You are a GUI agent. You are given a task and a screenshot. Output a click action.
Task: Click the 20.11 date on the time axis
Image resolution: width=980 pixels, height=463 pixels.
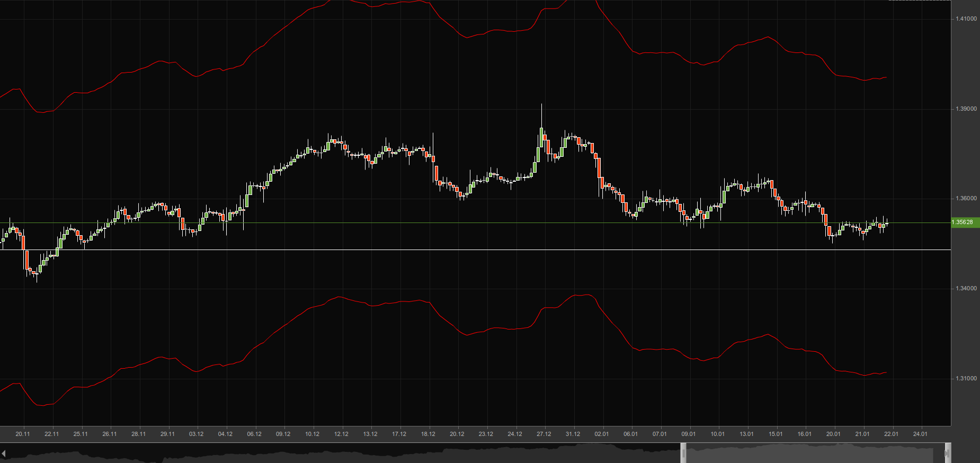tap(23, 434)
